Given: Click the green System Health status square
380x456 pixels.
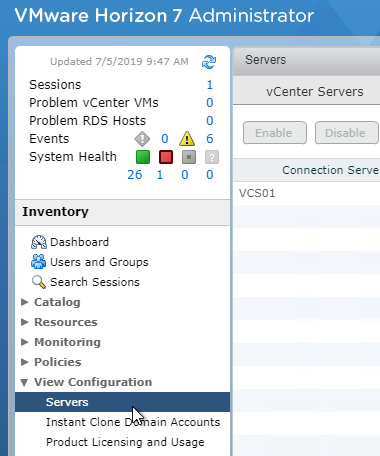Looking at the screenshot, I should 143,157.
